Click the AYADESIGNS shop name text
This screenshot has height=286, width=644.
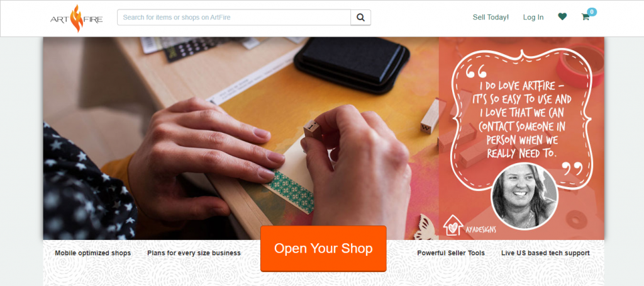point(480,230)
